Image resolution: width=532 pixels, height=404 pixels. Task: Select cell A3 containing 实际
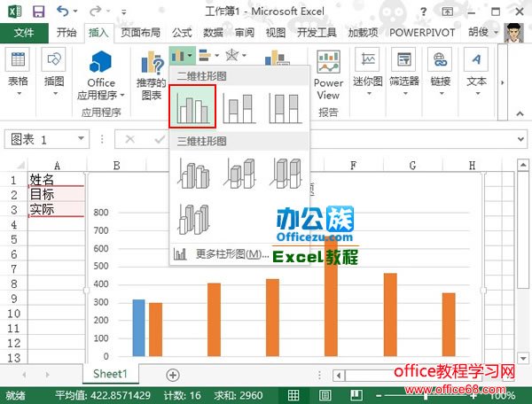coord(57,209)
